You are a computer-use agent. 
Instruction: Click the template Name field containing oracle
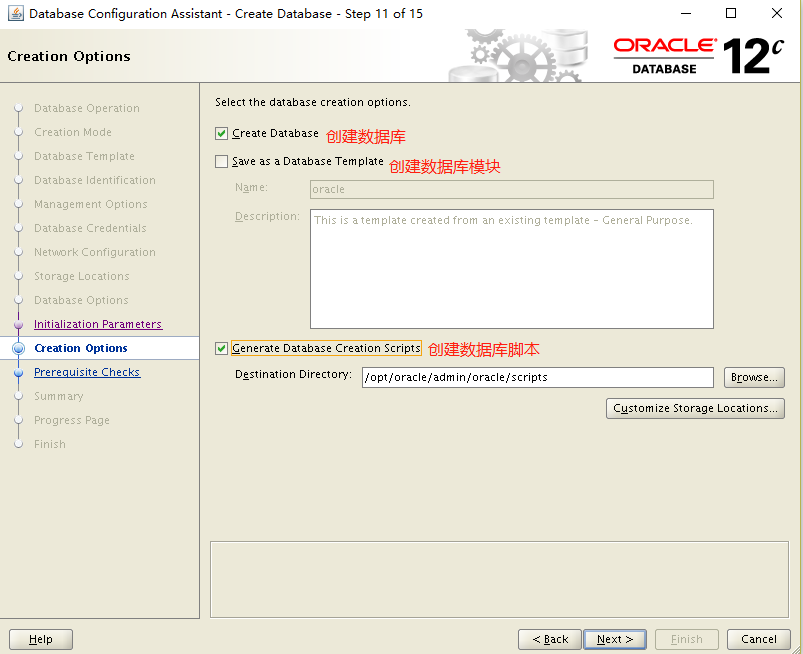pos(512,189)
